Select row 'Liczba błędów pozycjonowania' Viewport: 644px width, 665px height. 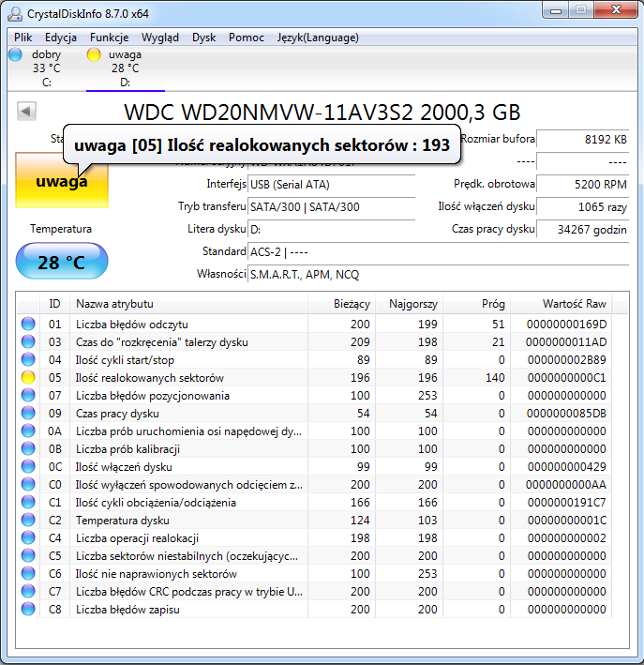click(315, 395)
